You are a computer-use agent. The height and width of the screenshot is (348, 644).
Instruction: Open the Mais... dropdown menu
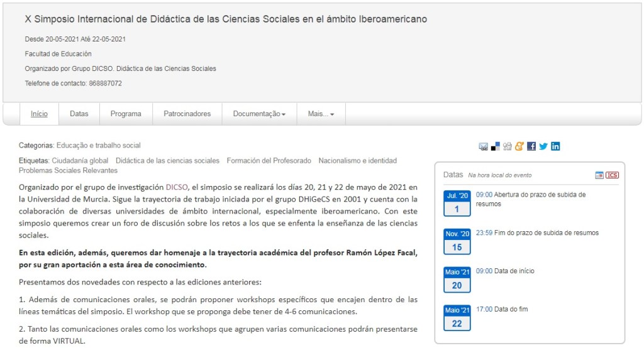point(321,114)
